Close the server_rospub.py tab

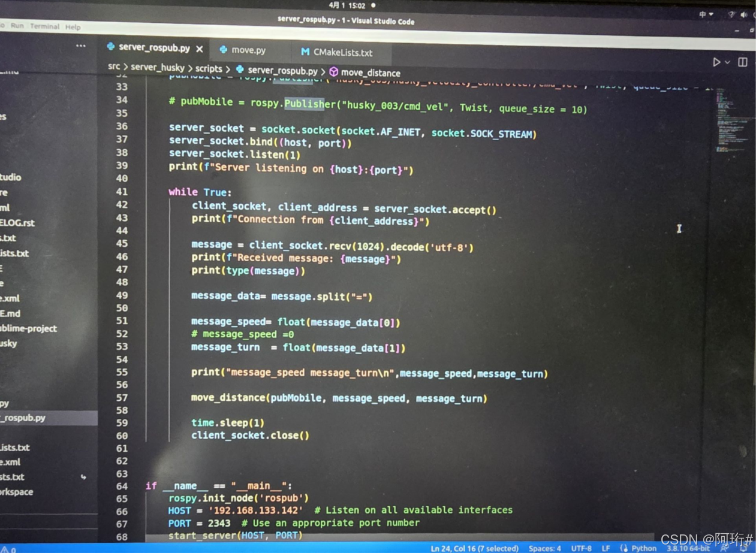200,49
